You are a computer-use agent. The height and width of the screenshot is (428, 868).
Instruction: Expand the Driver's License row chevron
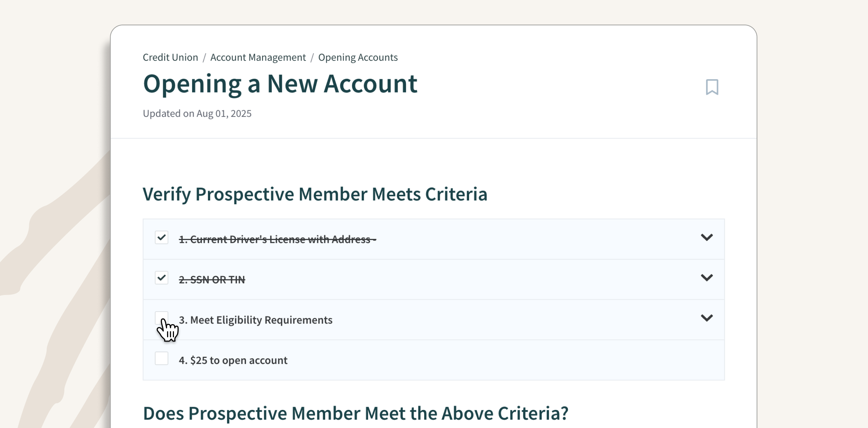pos(706,237)
